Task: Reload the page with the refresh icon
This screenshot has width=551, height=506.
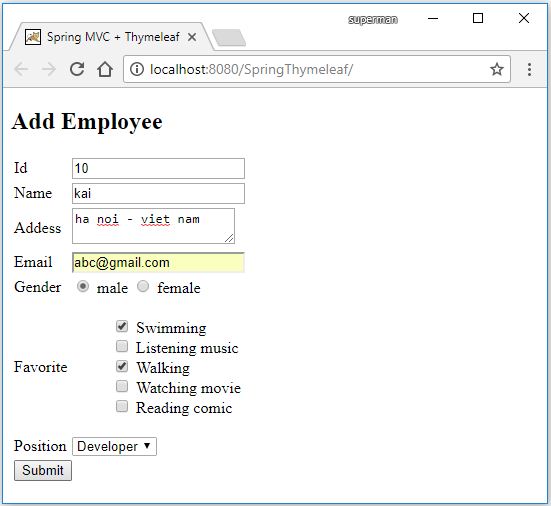Action: click(x=77, y=69)
